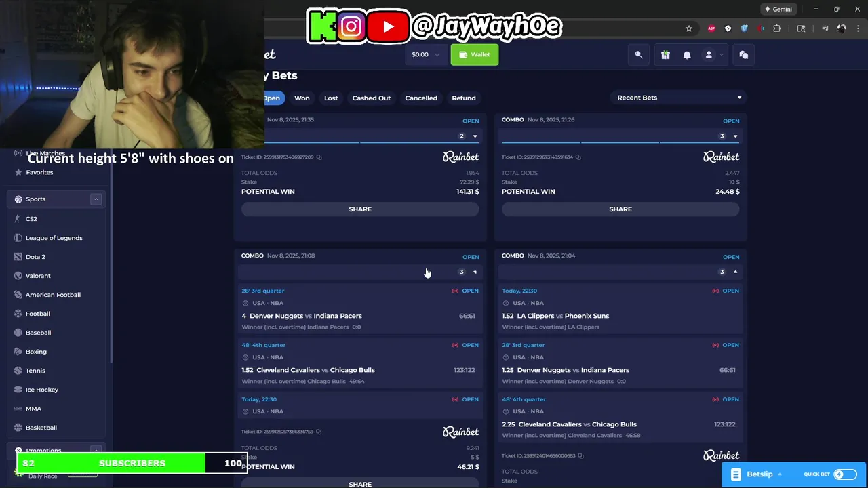
Task: Copy ticket ID of the 141.31 $ bet
Action: (319, 157)
